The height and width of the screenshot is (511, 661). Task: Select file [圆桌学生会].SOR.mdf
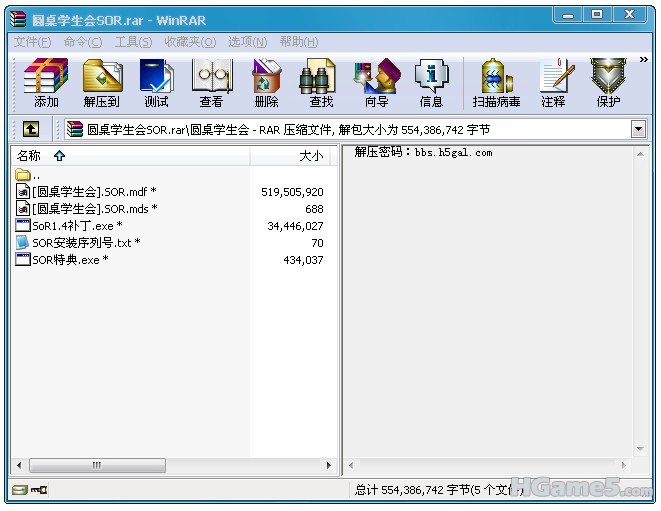point(86,192)
